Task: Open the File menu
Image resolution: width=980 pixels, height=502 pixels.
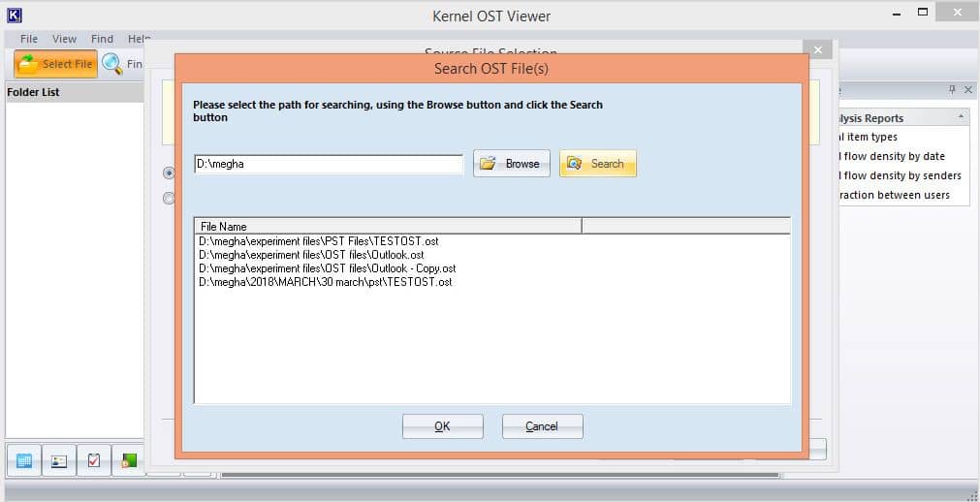Action: pyautogui.click(x=29, y=39)
